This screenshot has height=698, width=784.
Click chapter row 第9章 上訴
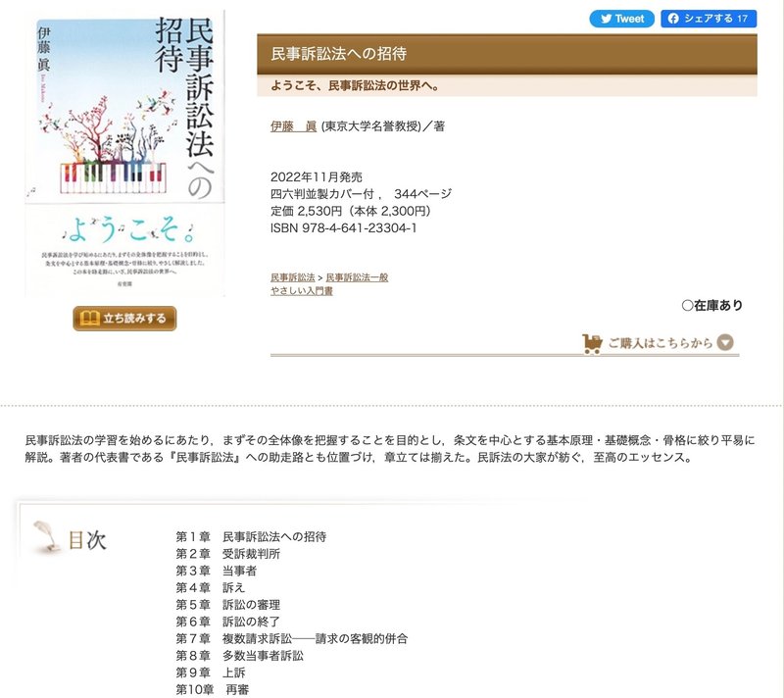(210, 673)
